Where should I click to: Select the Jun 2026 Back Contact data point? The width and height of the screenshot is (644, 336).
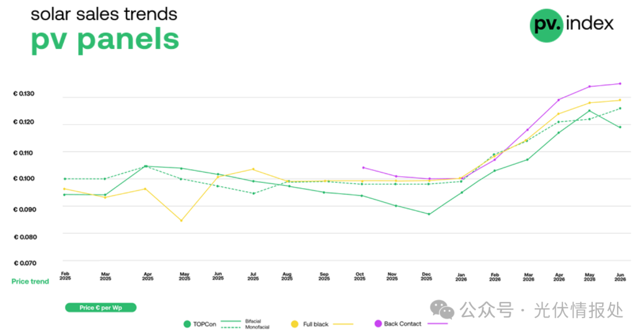(x=620, y=83)
